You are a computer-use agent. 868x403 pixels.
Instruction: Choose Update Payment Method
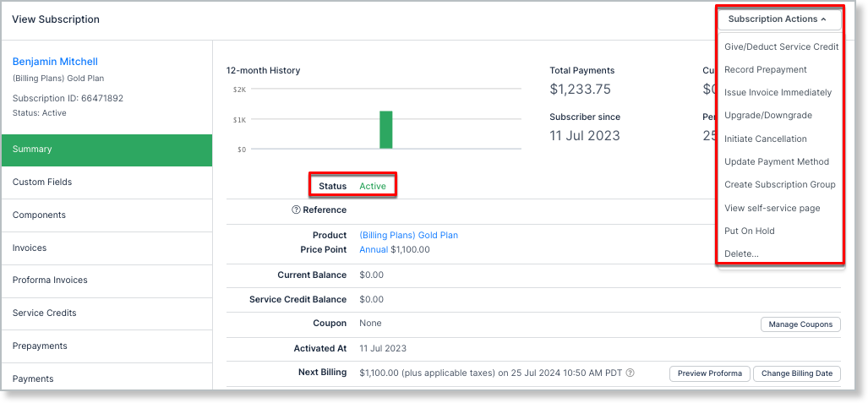tap(776, 161)
